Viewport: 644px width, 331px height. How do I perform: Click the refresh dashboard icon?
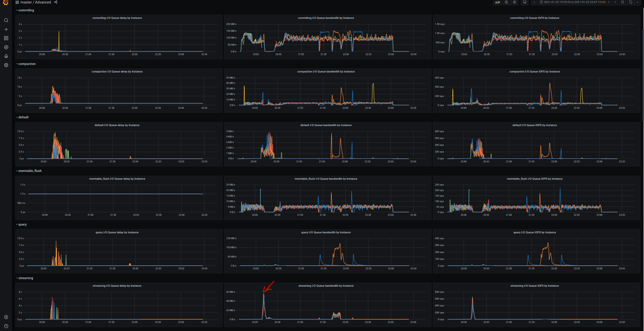(x=631, y=2)
